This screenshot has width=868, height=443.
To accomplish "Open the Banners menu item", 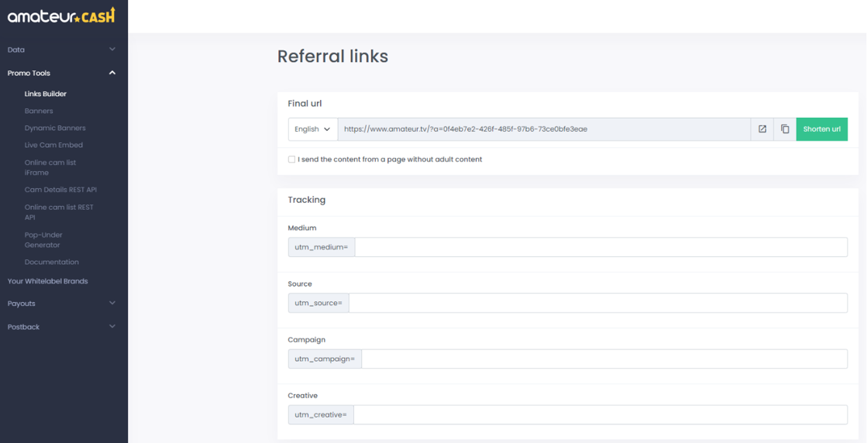I will coord(39,111).
